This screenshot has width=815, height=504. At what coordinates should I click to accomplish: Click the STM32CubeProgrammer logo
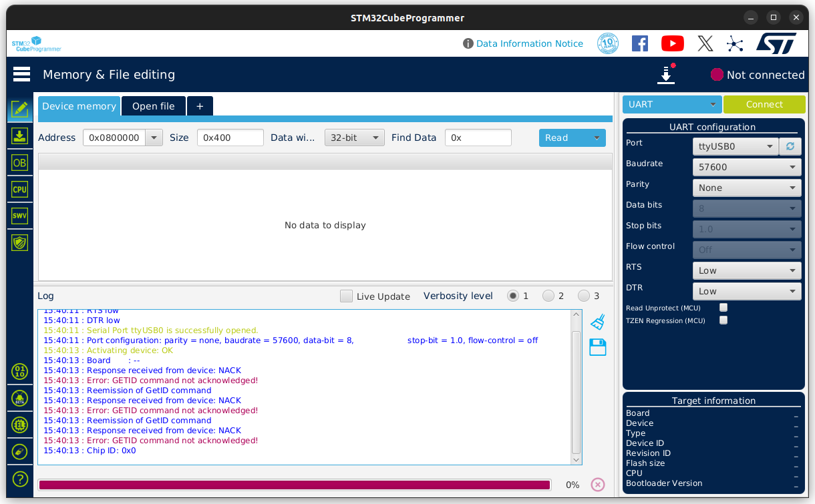pos(36,44)
